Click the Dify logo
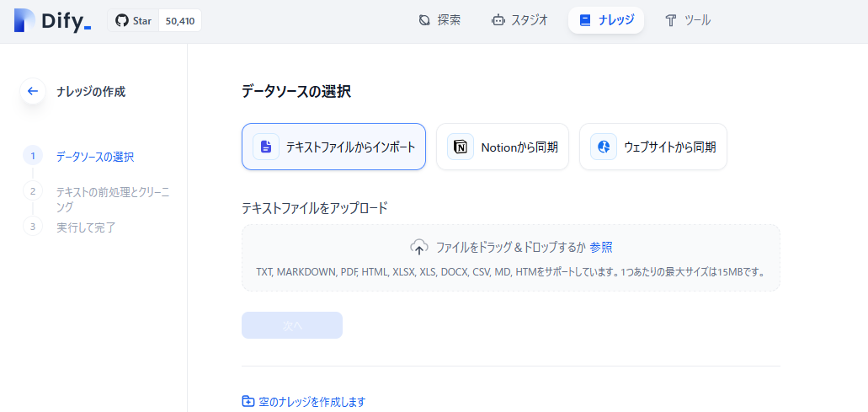 coord(52,20)
